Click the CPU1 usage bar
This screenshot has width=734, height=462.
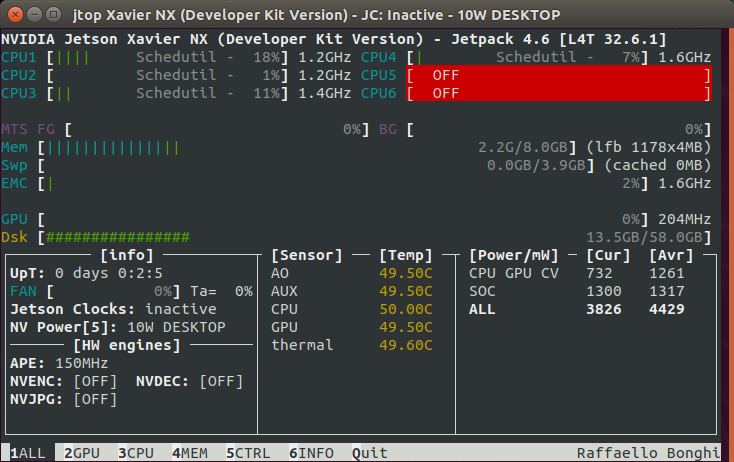[x=168, y=57]
